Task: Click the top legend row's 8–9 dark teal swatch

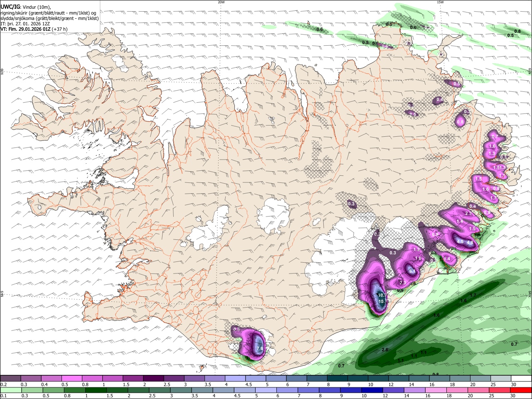Action: [337, 378]
